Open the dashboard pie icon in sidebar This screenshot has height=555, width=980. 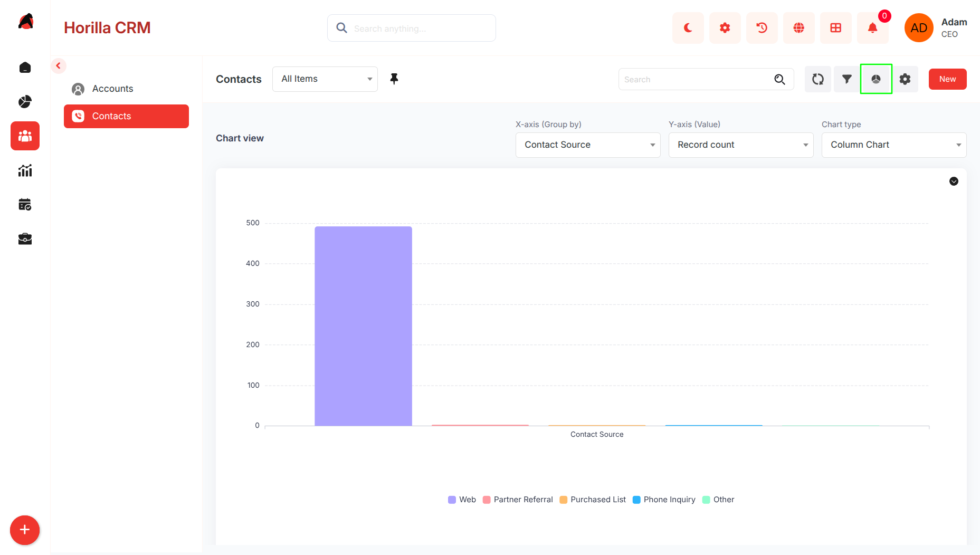tap(25, 101)
